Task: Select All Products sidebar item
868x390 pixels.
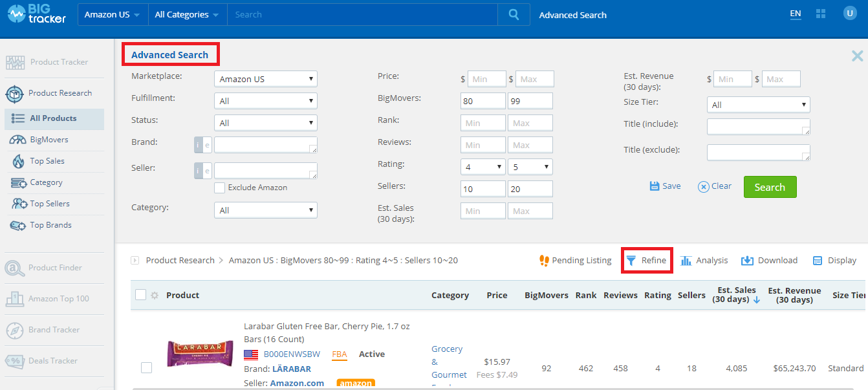Action: pyautogui.click(x=53, y=118)
